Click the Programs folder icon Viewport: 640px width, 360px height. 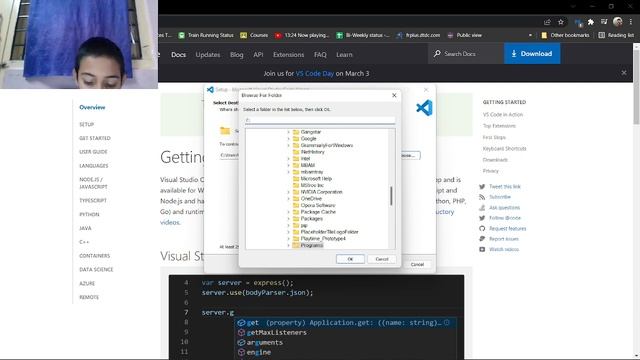296,245
